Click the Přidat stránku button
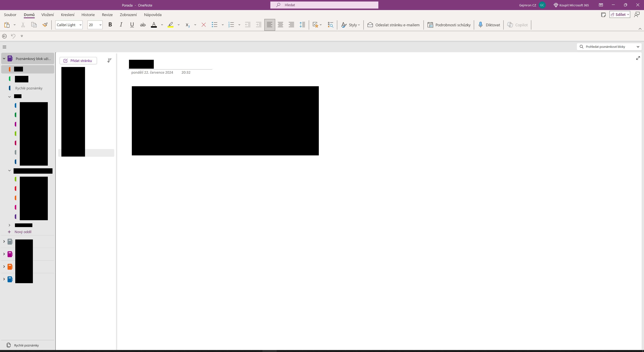The width and height of the screenshot is (644, 352). click(x=78, y=60)
